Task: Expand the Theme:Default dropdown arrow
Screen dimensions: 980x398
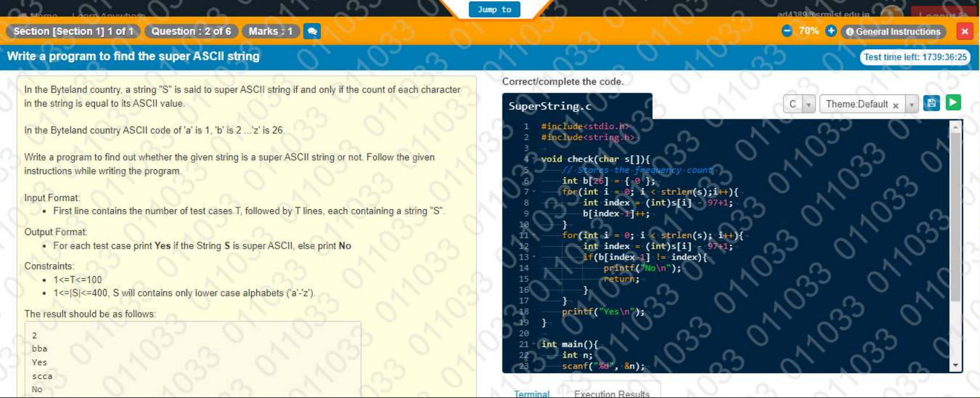Action: tap(912, 104)
